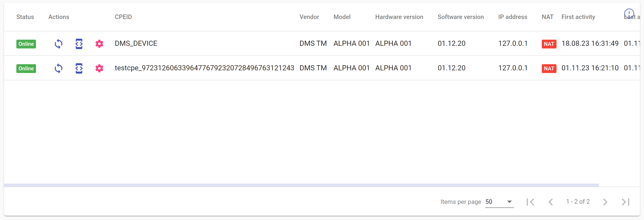Screen dimensions: 644x220
Task: Sort by Status column header
Action: pos(25,17)
